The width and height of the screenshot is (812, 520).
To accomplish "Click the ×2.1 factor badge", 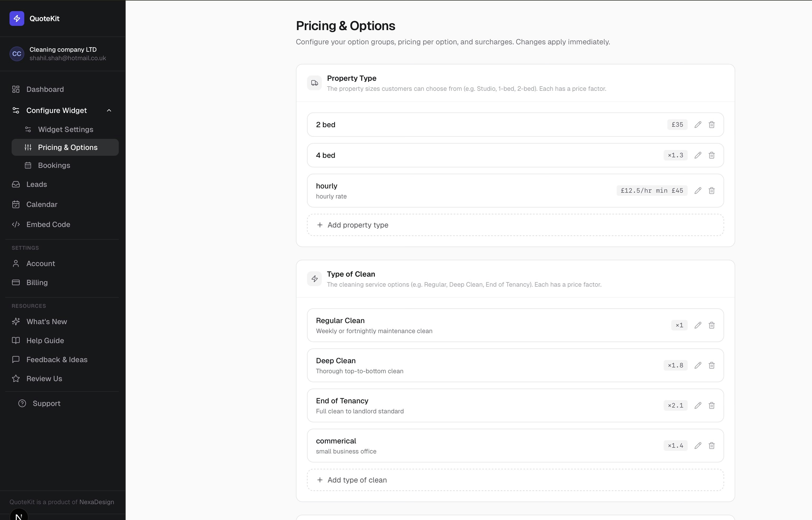I will pos(675,405).
